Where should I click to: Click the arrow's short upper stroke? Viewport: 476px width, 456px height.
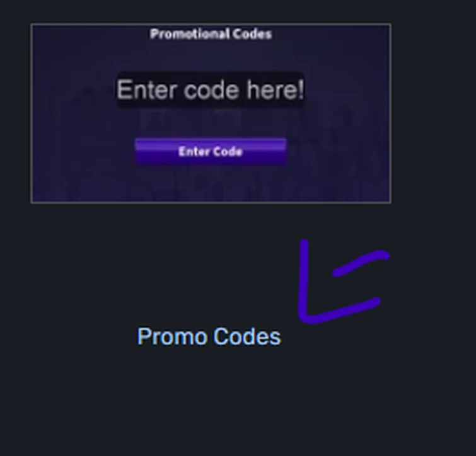[361, 263]
